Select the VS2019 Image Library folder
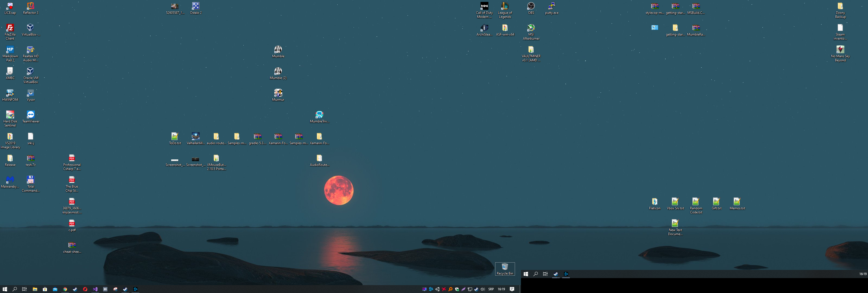Image resolution: width=868 pixels, height=293 pixels. coord(10,141)
